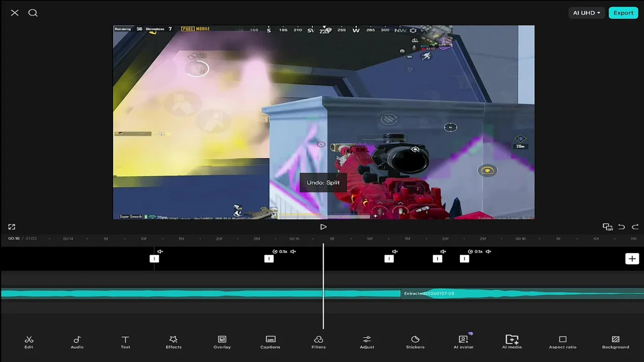
Task: Open the Audio tool
Action: (77, 342)
